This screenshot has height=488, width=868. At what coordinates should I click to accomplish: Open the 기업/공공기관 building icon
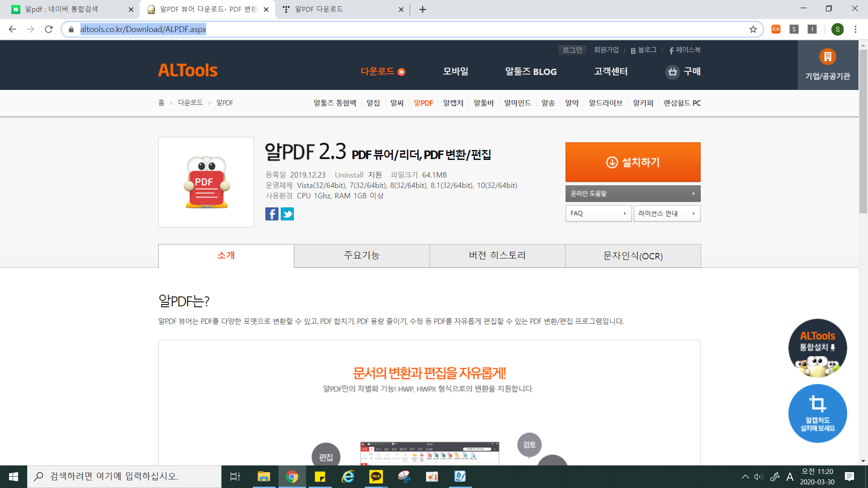[x=827, y=57]
